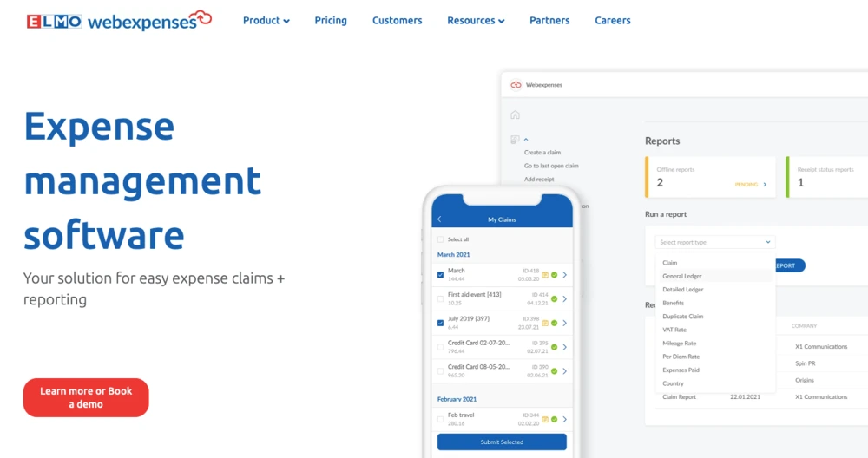Screen dimensions: 868x458
Task: Select Mileage Rate report option
Action: click(680, 343)
